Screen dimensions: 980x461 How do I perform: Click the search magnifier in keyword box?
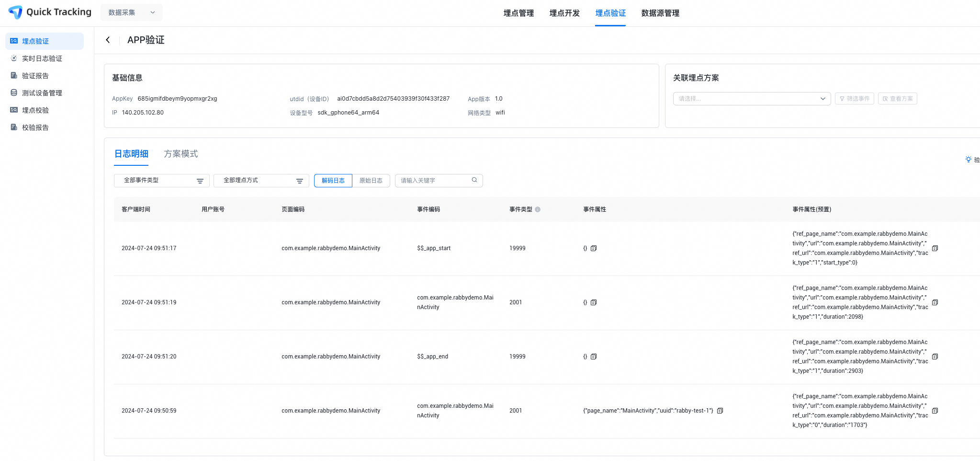point(474,180)
